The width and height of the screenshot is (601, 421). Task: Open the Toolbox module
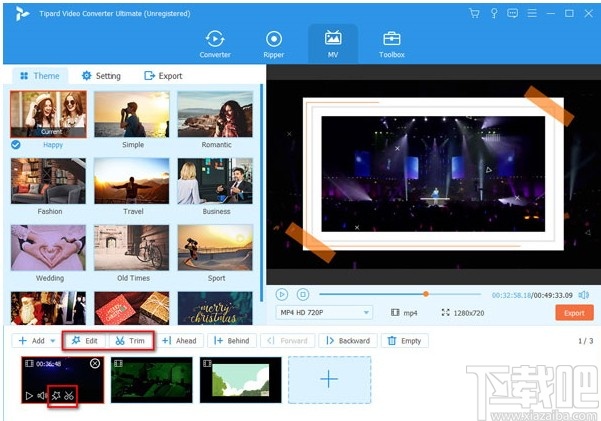click(391, 44)
